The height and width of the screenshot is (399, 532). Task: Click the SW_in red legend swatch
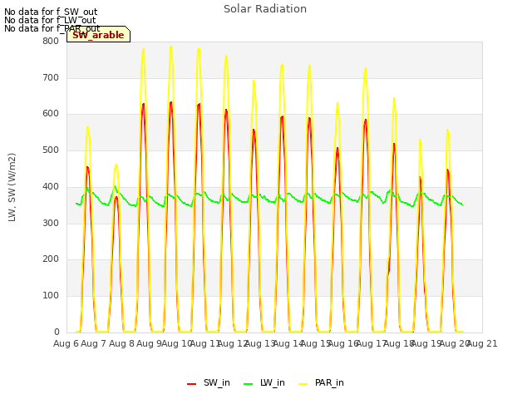192,384
